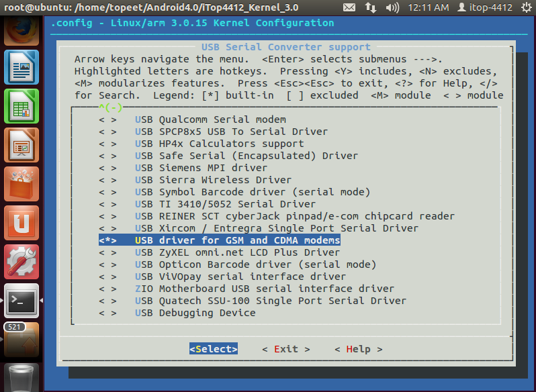Click the USB Serial Converter support title
Viewport: 536px width, 392px height.
click(x=285, y=47)
